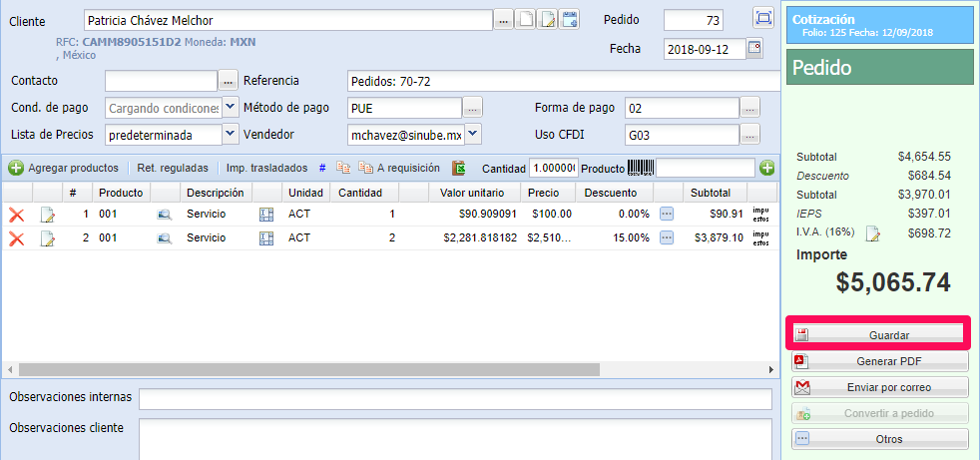The height and width of the screenshot is (460, 980).
Task: Open product search in row 1
Action: 165,215
